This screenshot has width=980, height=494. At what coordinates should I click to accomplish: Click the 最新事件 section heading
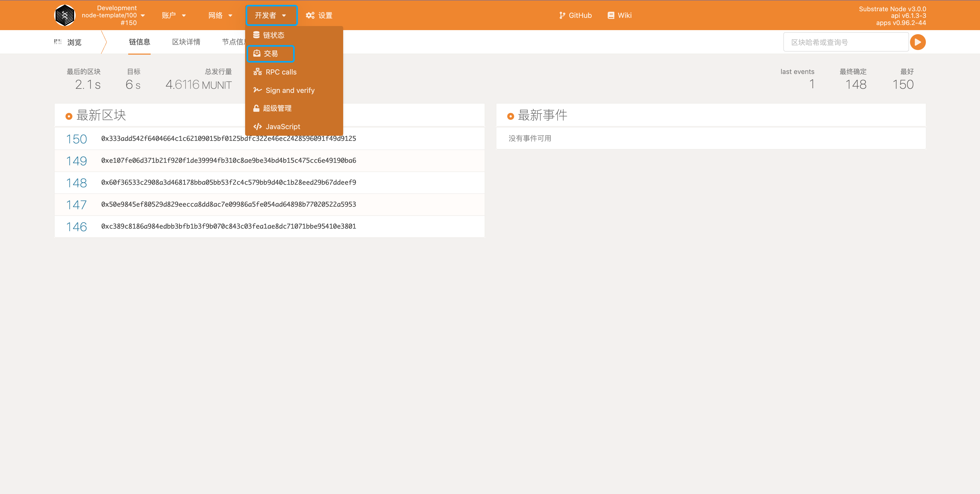click(x=542, y=115)
